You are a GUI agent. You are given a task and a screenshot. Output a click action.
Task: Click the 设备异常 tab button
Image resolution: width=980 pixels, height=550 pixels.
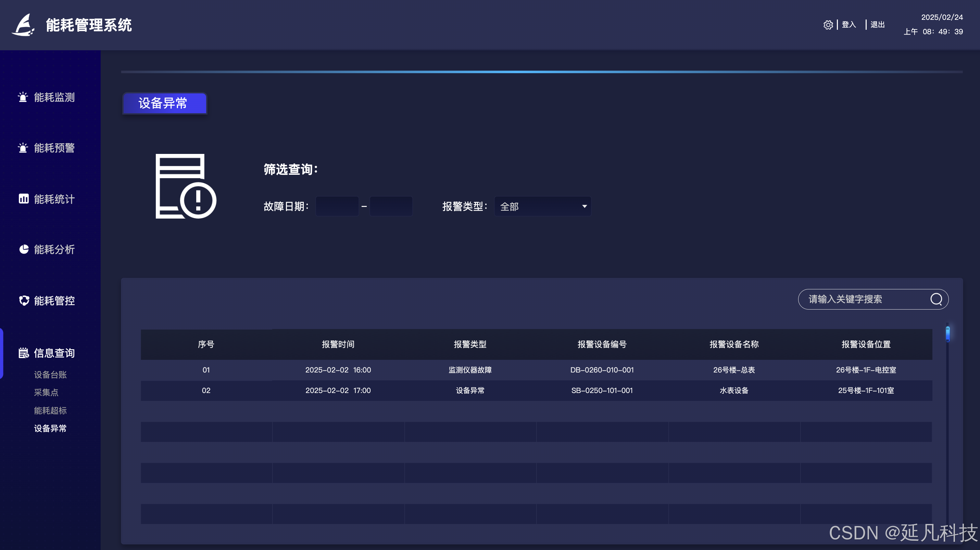[165, 103]
